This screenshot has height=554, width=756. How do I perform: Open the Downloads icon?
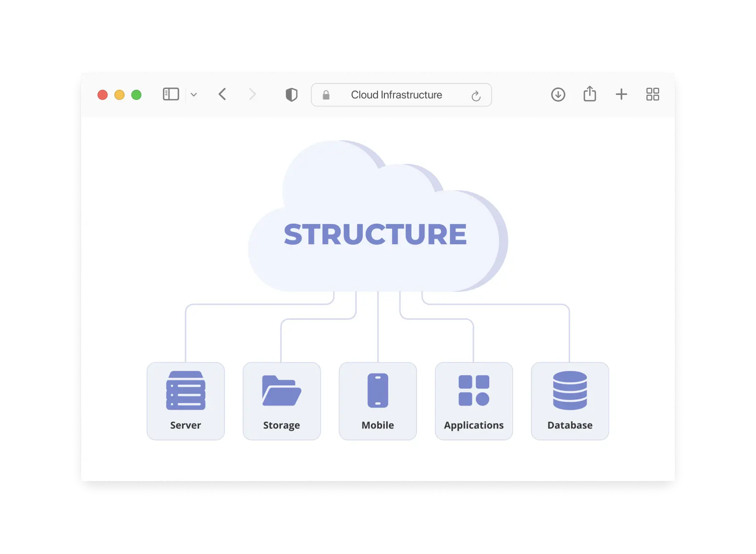pyautogui.click(x=558, y=94)
